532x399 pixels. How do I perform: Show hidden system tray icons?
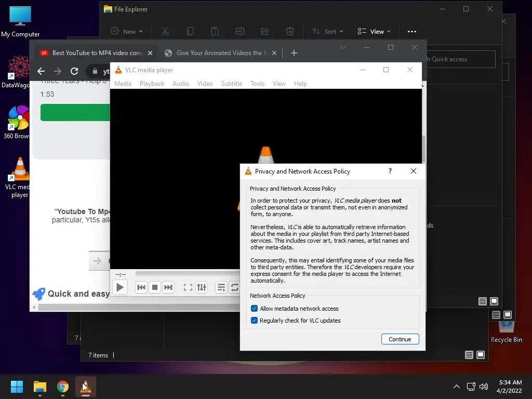[x=457, y=387]
